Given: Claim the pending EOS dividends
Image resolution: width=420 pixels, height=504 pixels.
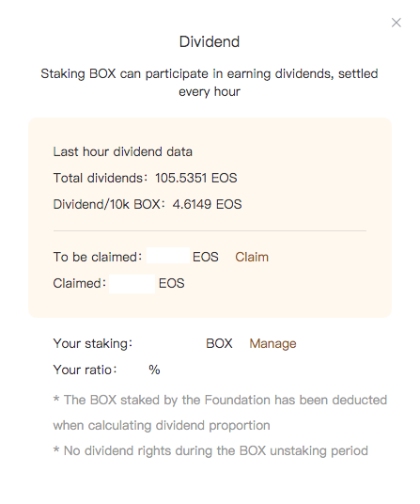Looking at the screenshot, I should (x=252, y=257).
